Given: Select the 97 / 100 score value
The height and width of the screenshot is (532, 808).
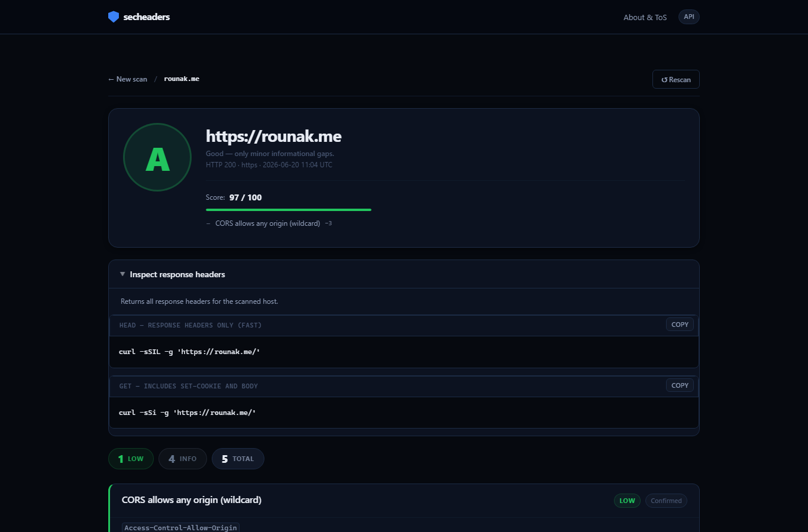Looking at the screenshot, I should click(245, 197).
